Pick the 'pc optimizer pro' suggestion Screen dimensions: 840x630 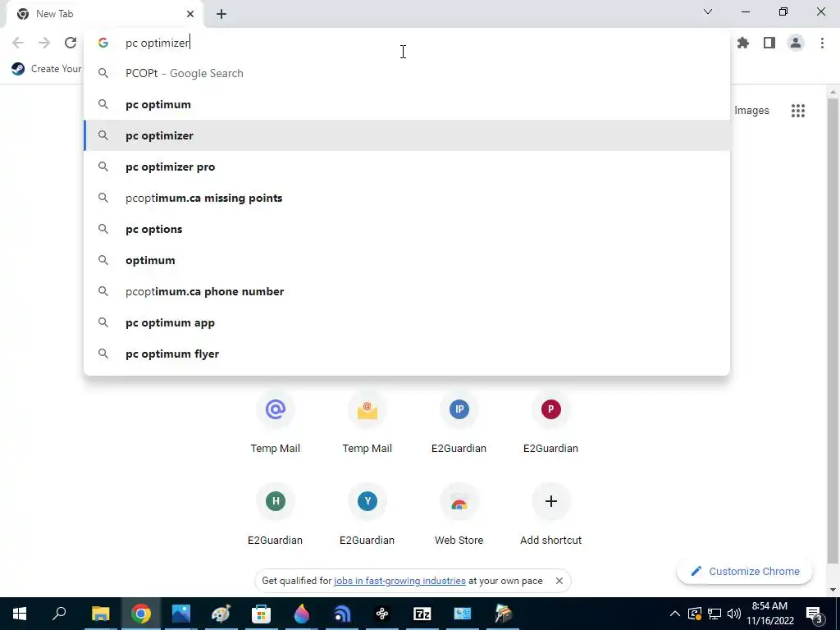pyautogui.click(x=407, y=167)
